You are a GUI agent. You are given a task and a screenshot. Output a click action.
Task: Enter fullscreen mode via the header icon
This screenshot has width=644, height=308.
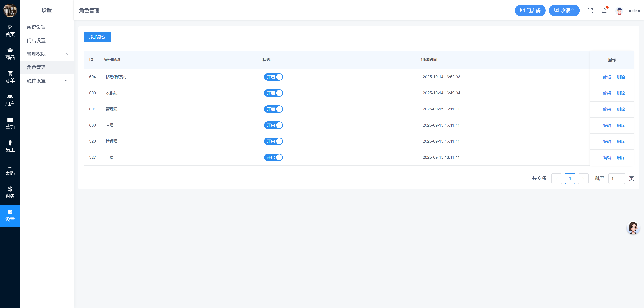coord(590,11)
